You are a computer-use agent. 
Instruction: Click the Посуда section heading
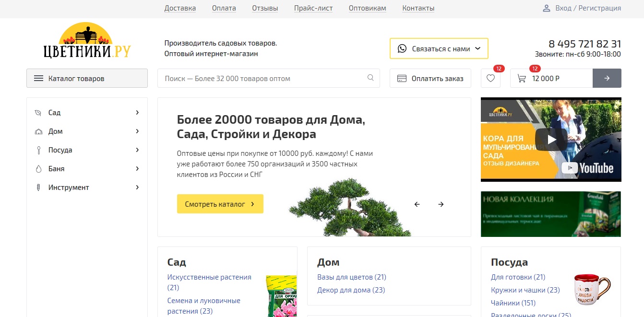click(509, 262)
